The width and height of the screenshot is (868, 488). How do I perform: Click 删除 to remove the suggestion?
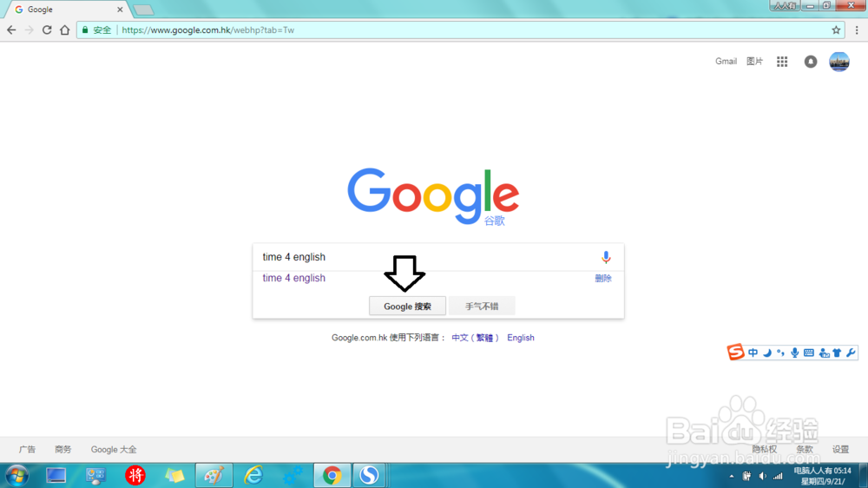(x=603, y=278)
